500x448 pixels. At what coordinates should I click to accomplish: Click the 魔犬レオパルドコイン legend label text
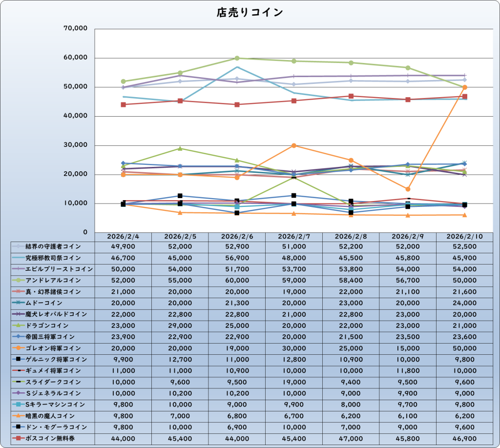[56, 314]
